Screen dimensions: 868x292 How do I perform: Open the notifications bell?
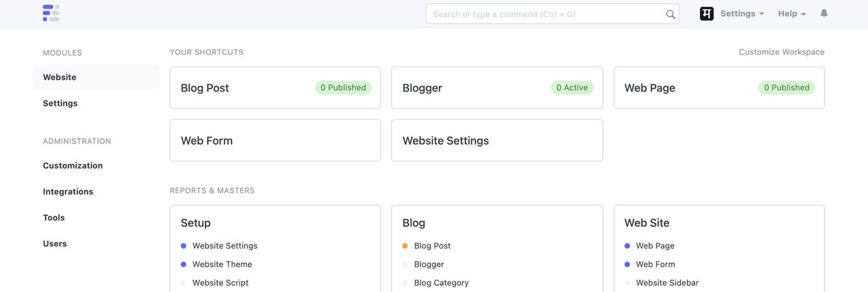tap(824, 14)
